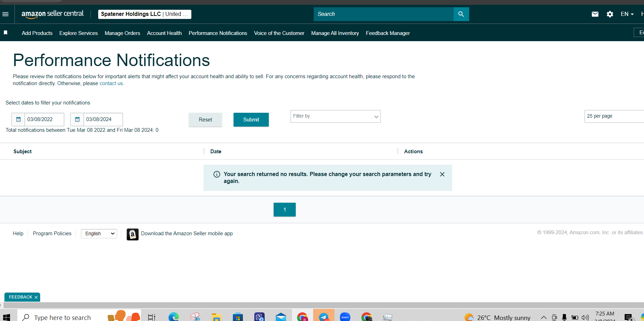Focus the top Search field
Image resolution: width=644 pixels, height=321 pixels.
(x=383, y=14)
